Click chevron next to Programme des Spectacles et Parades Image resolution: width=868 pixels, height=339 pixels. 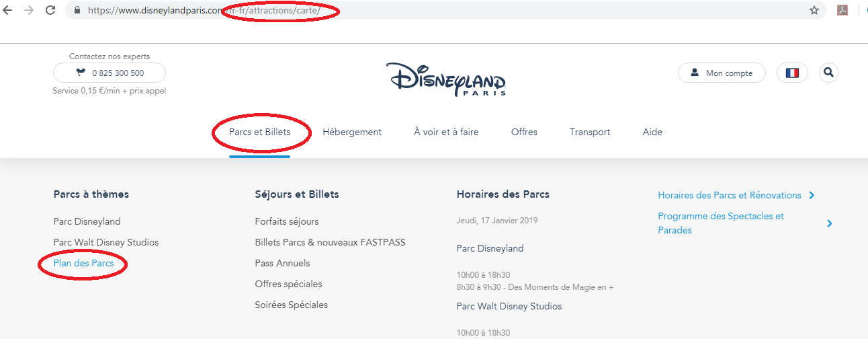(x=830, y=223)
